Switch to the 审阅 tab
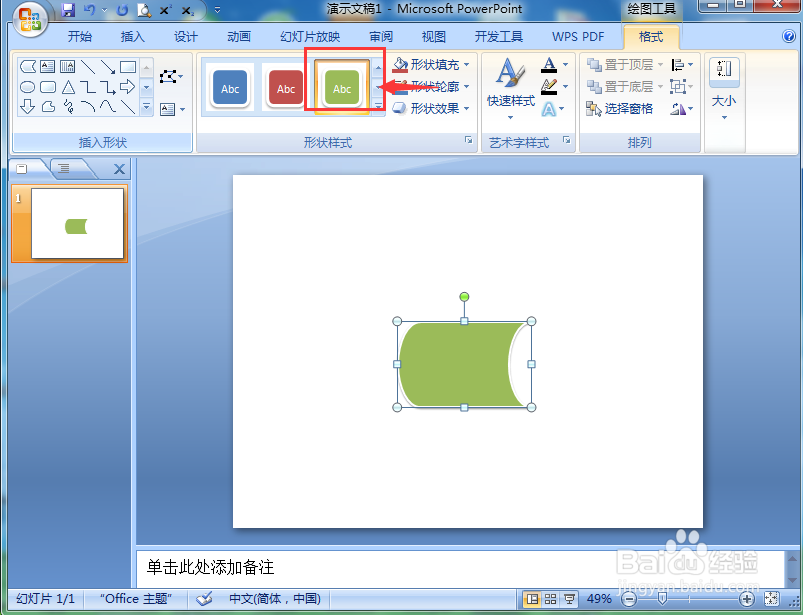 click(381, 36)
